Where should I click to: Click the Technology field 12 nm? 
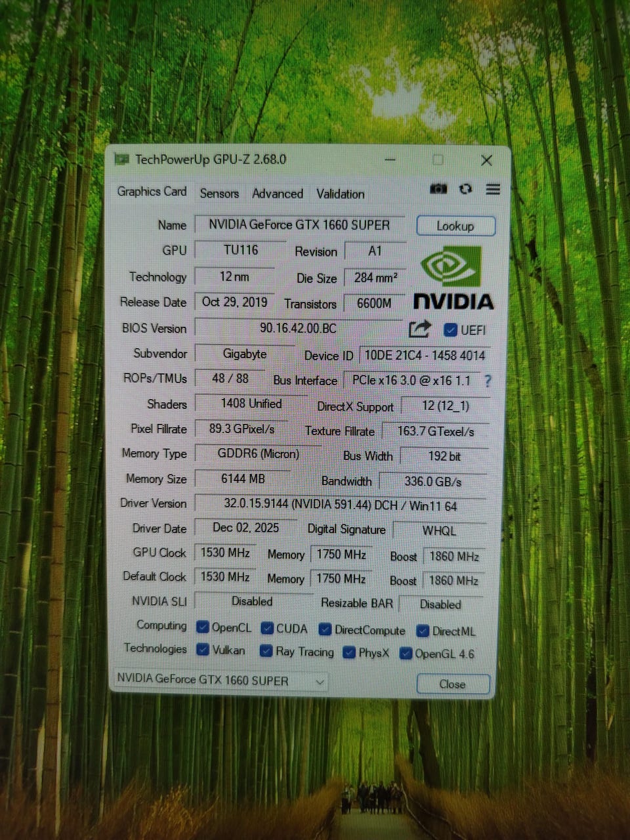(x=234, y=276)
